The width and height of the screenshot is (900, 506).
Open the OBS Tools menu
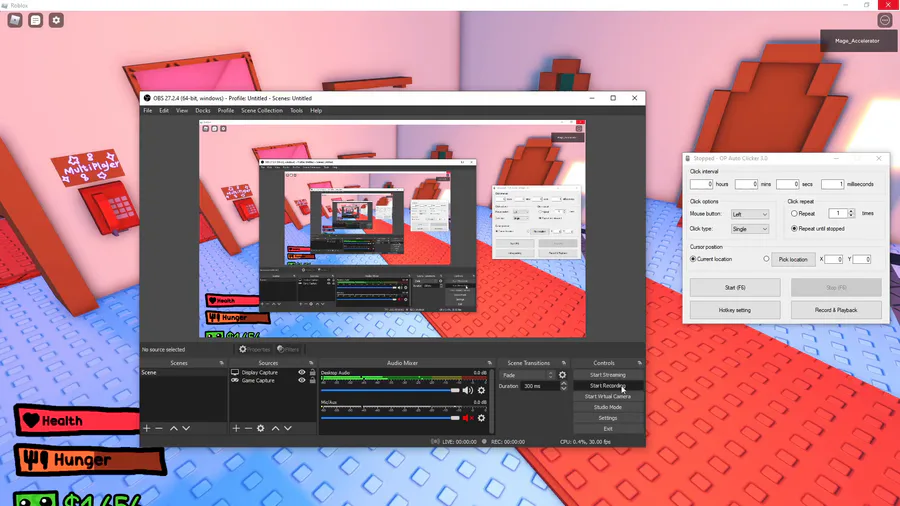point(296,111)
